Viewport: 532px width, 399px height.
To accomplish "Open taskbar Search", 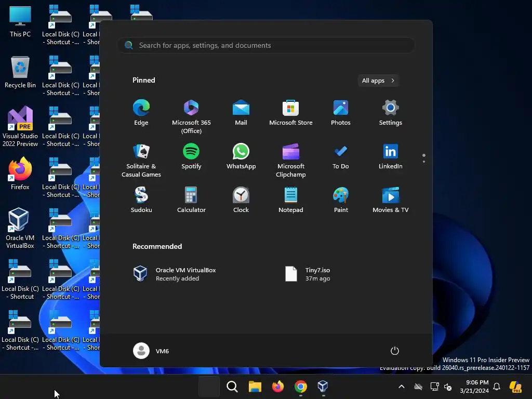I will point(232,386).
